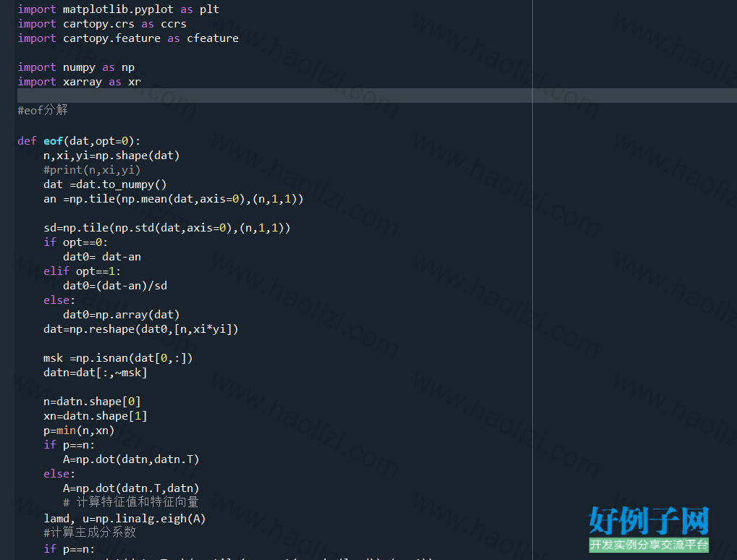Click the comment '# 计算特征值和特征向量'

[130, 502]
